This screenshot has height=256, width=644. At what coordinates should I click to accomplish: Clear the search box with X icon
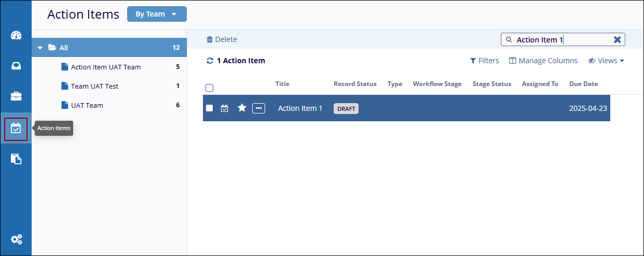click(x=617, y=40)
